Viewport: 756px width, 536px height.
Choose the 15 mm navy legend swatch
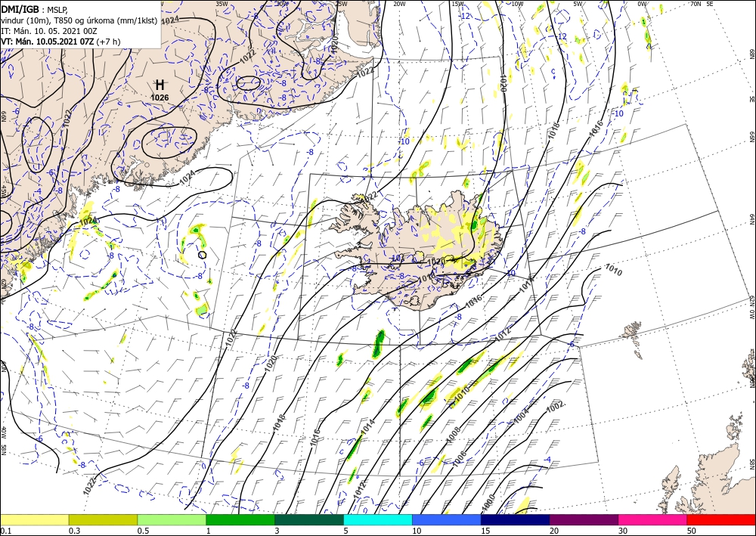[516, 519]
